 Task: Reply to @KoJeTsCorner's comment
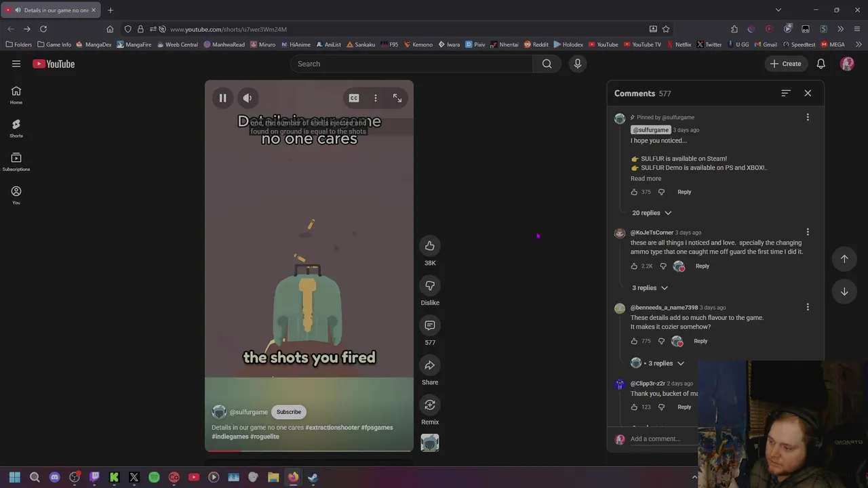703,266
